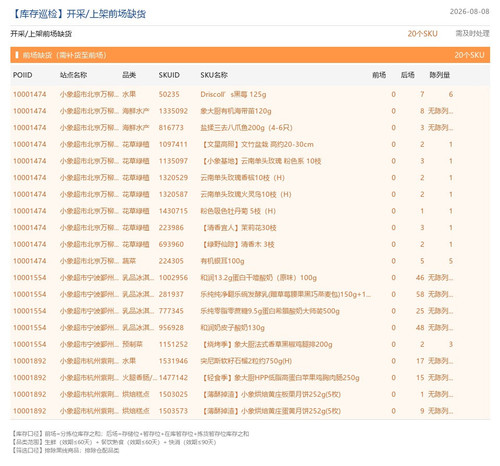Click the 站点名称 column header

[73, 75]
